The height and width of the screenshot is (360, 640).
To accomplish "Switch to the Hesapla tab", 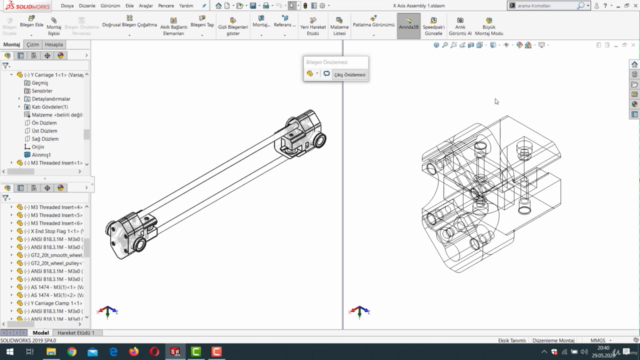I will pos(54,44).
